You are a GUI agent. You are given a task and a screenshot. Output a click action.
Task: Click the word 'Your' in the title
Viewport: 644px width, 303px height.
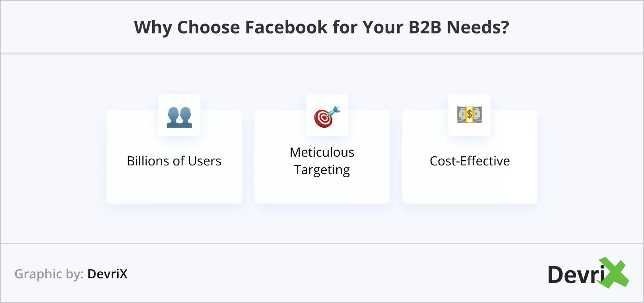coord(382,27)
